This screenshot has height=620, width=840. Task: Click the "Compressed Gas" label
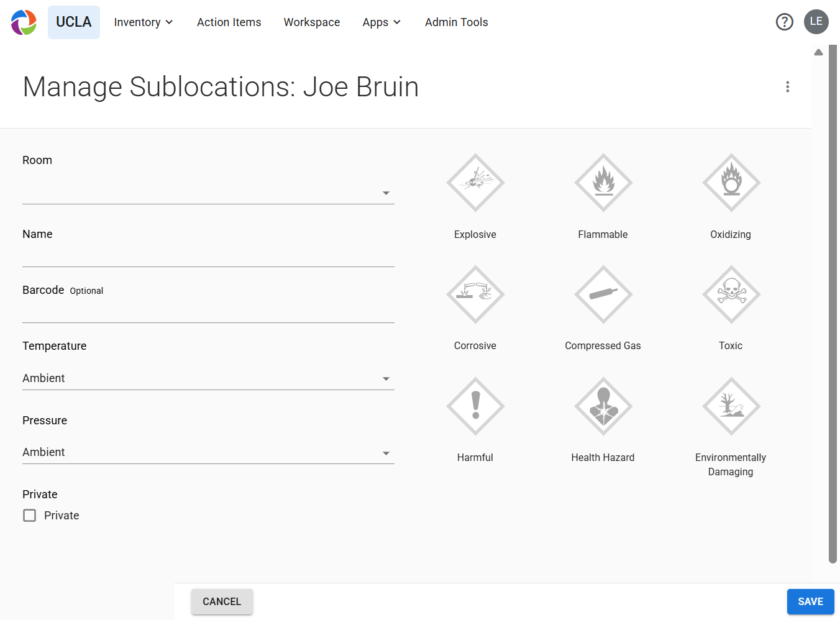[603, 345]
